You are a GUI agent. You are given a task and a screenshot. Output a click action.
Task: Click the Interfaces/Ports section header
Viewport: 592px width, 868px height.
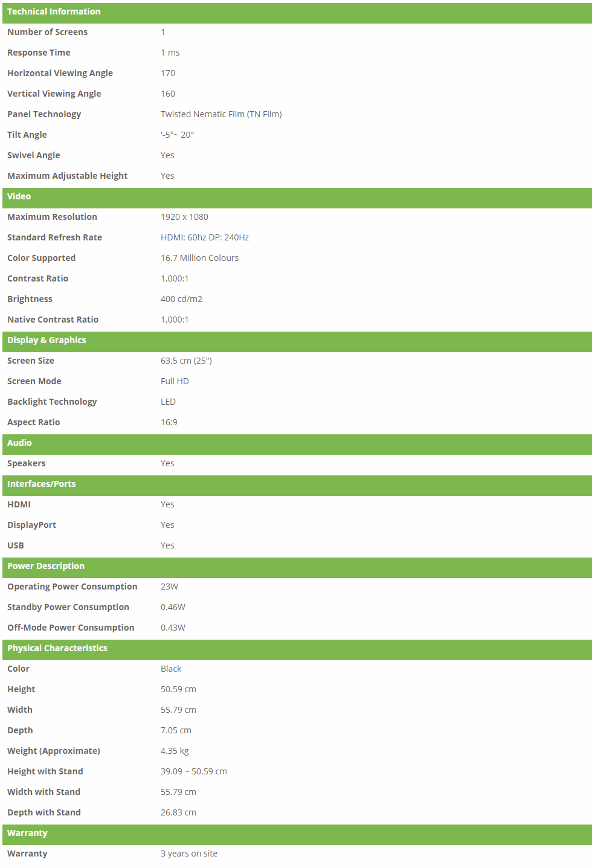42,484
